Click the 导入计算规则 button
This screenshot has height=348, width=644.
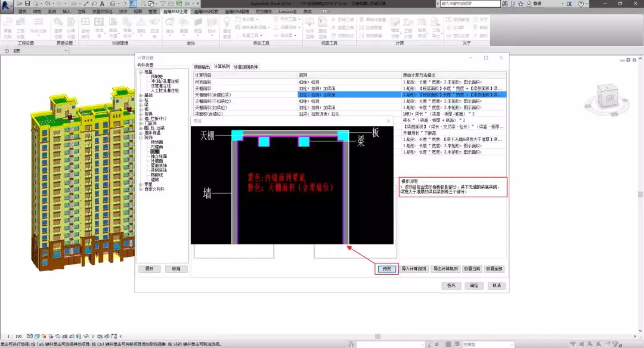click(x=413, y=269)
